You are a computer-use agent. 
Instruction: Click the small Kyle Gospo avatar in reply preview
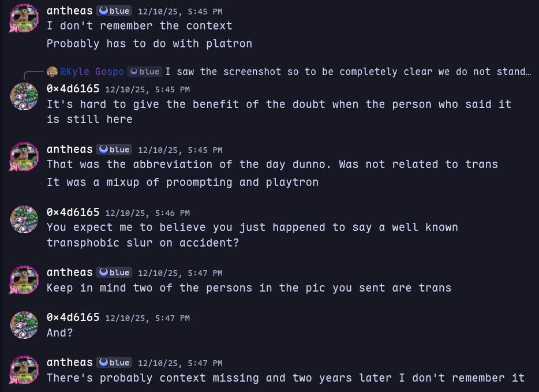point(52,72)
